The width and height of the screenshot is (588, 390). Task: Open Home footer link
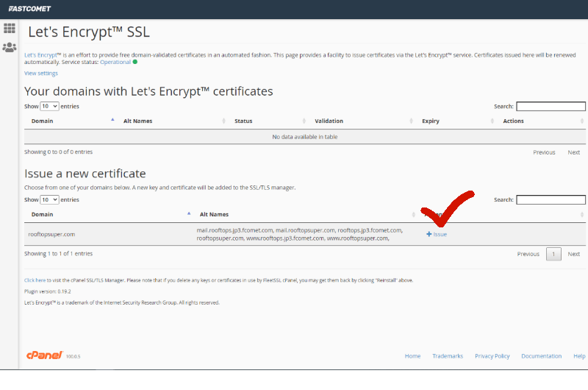pyautogui.click(x=412, y=356)
